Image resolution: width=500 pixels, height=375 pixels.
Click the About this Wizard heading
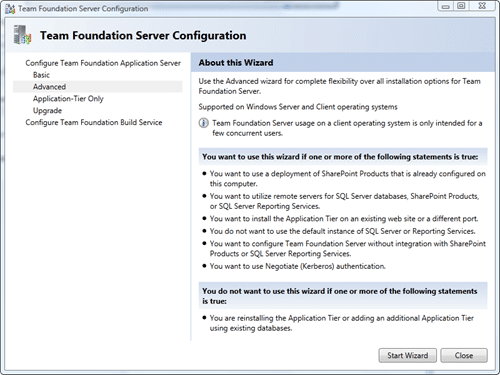coord(236,63)
